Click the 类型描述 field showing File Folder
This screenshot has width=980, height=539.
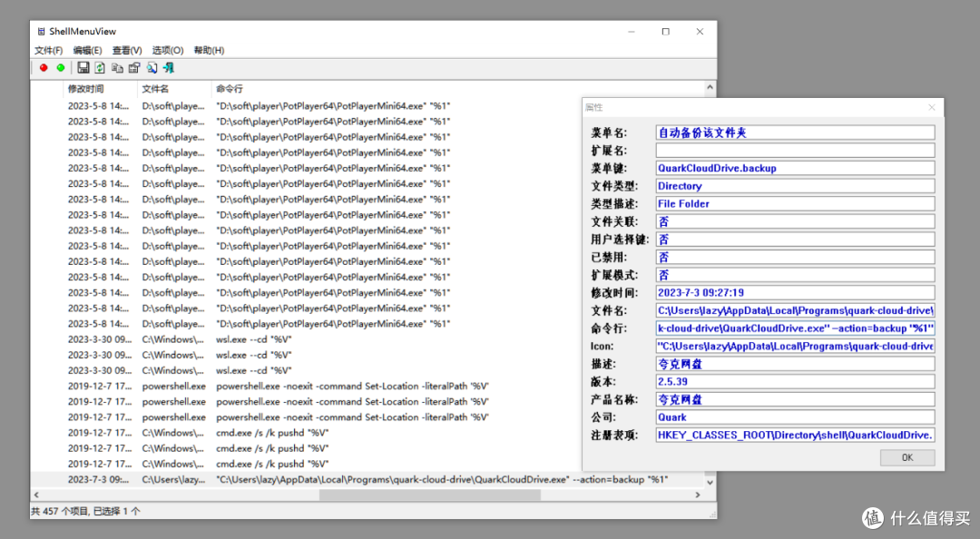pos(795,204)
